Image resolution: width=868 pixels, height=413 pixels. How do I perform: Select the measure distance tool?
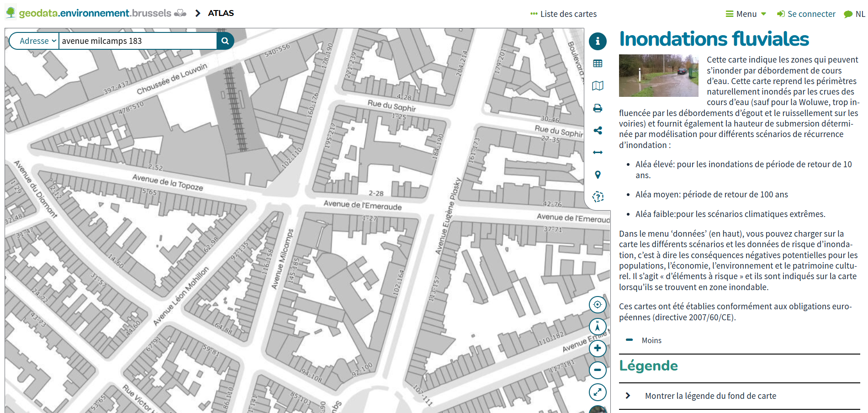click(598, 153)
